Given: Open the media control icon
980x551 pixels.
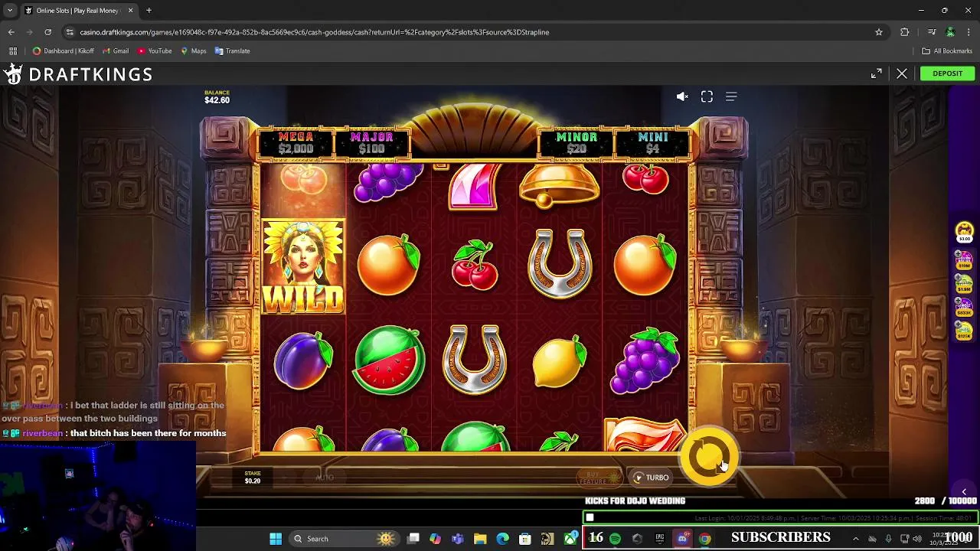Looking at the screenshot, I should pos(931,32).
